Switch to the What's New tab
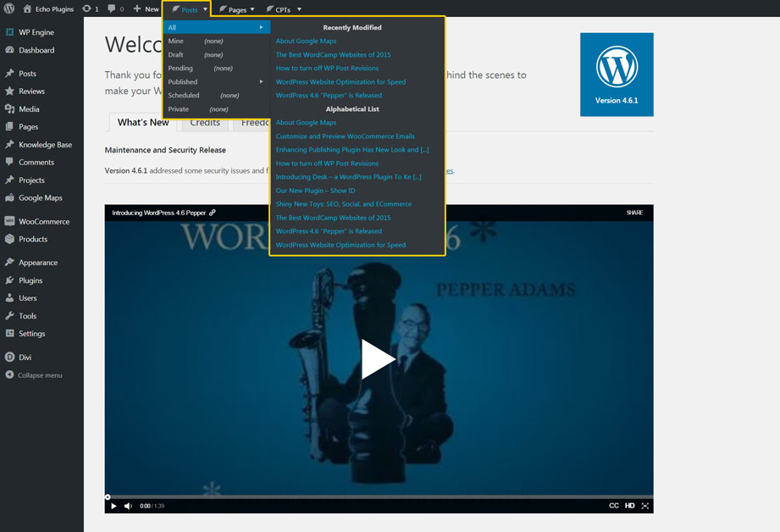Viewport: 780px width, 532px height. pos(143,123)
